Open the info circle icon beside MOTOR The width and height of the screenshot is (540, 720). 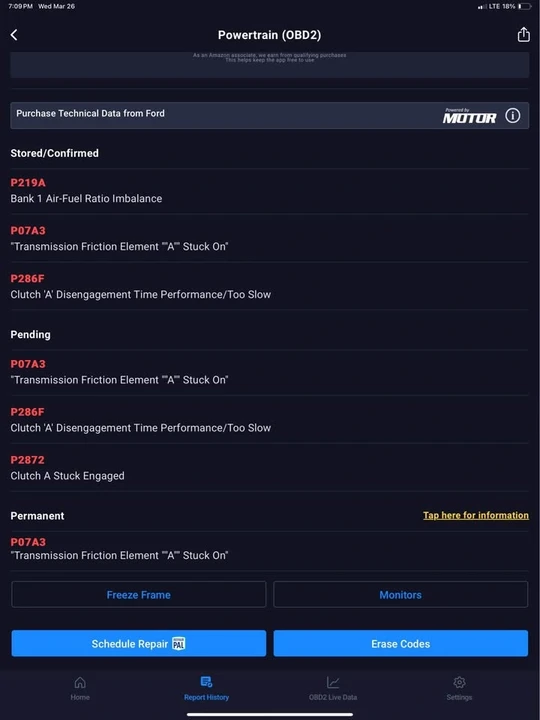coord(512,116)
